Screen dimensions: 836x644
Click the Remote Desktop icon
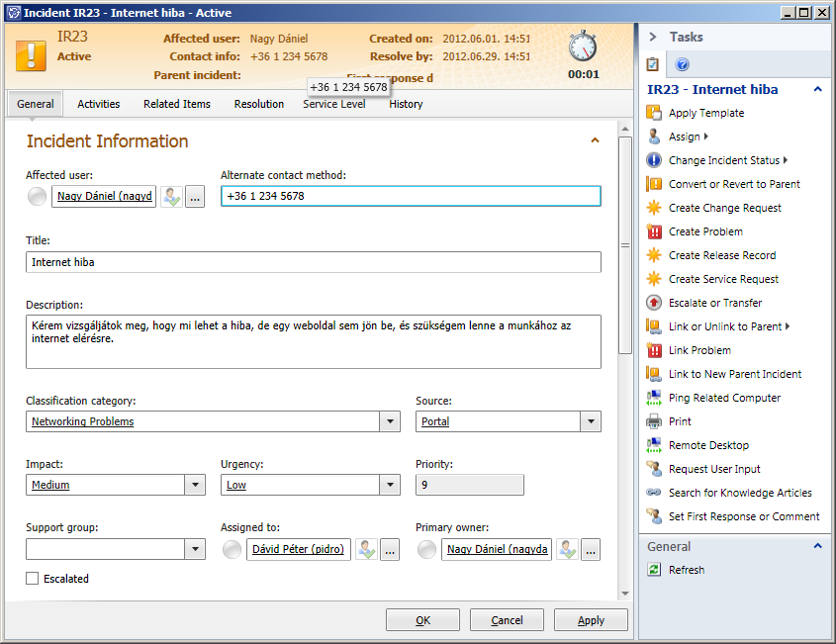click(654, 444)
